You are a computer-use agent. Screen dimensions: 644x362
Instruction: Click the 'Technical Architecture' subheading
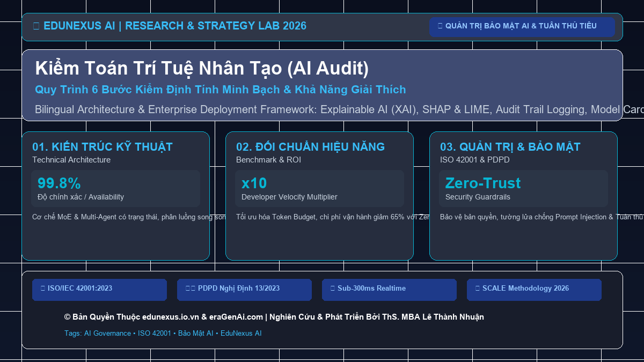[71, 160]
